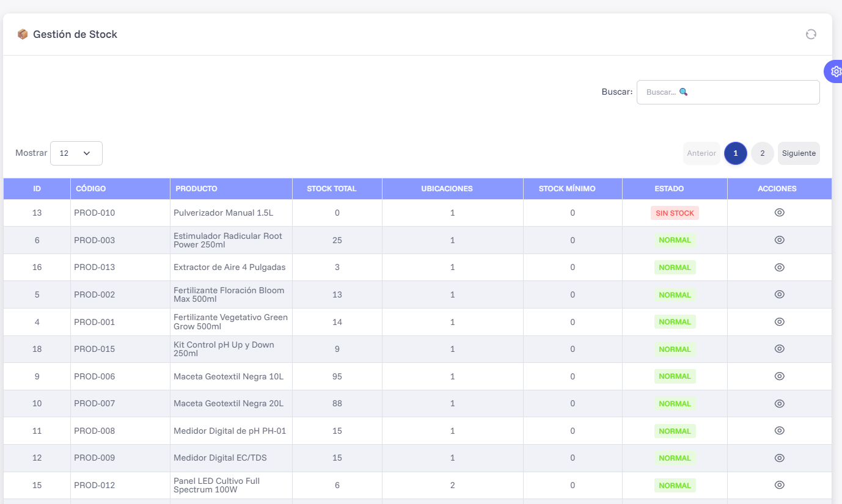The image size is (842, 504).
Task: Click the refresh icon in the header
Action: tap(811, 34)
